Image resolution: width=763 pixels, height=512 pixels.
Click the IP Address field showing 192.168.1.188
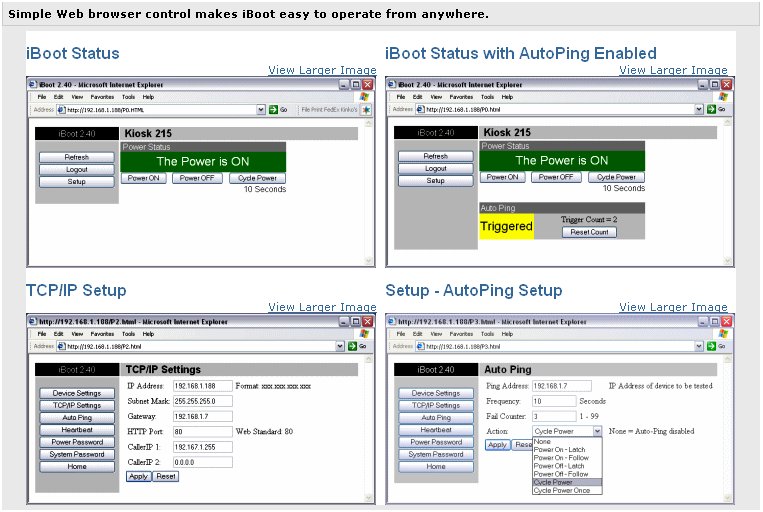coord(203,386)
